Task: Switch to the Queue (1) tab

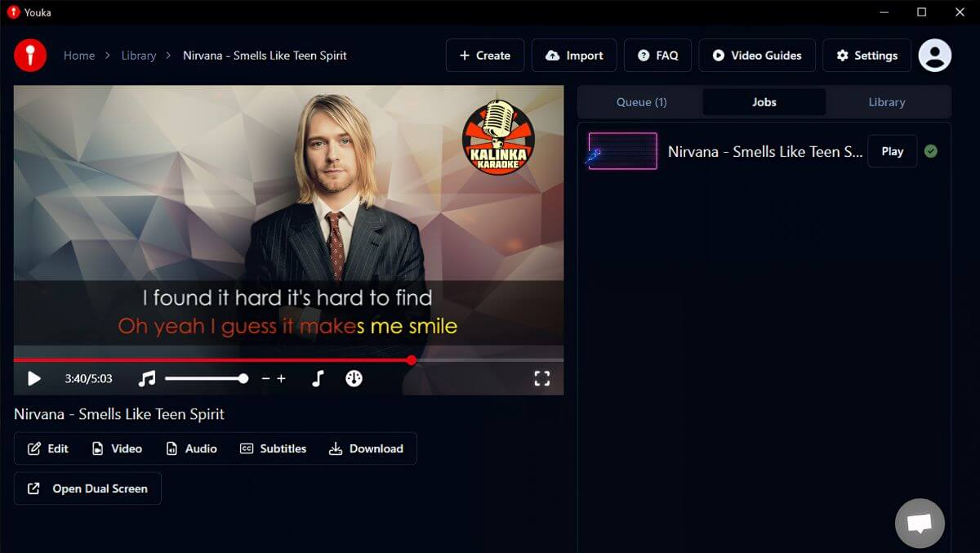Action: pos(641,102)
